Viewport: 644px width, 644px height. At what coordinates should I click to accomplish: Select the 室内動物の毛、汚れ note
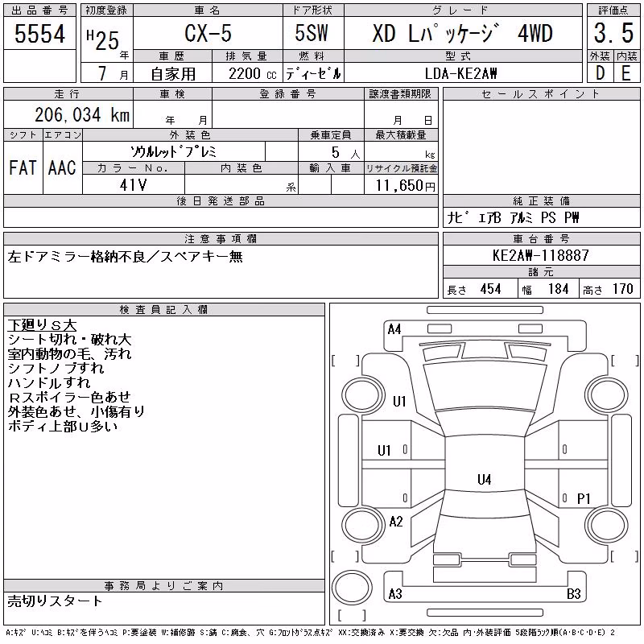[69, 354]
